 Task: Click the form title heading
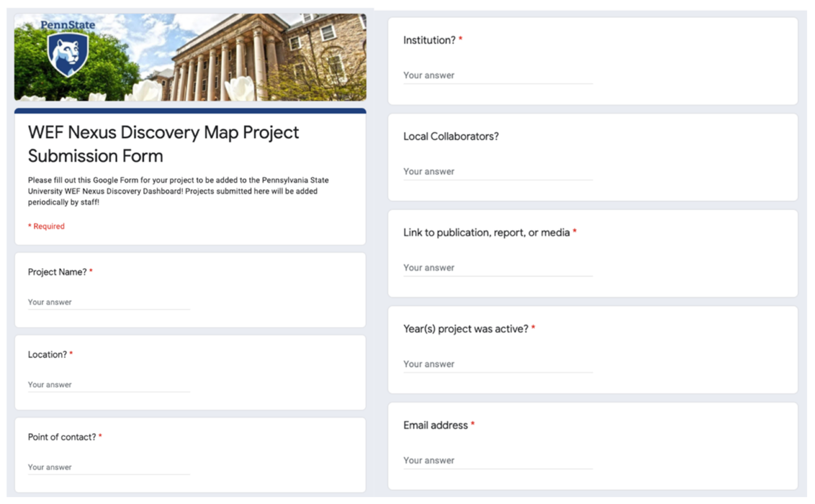(x=163, y=144)
